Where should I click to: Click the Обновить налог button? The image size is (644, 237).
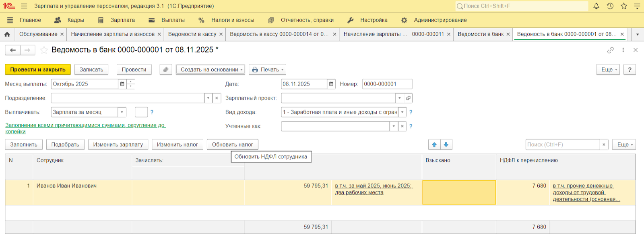tap(232, 145)
